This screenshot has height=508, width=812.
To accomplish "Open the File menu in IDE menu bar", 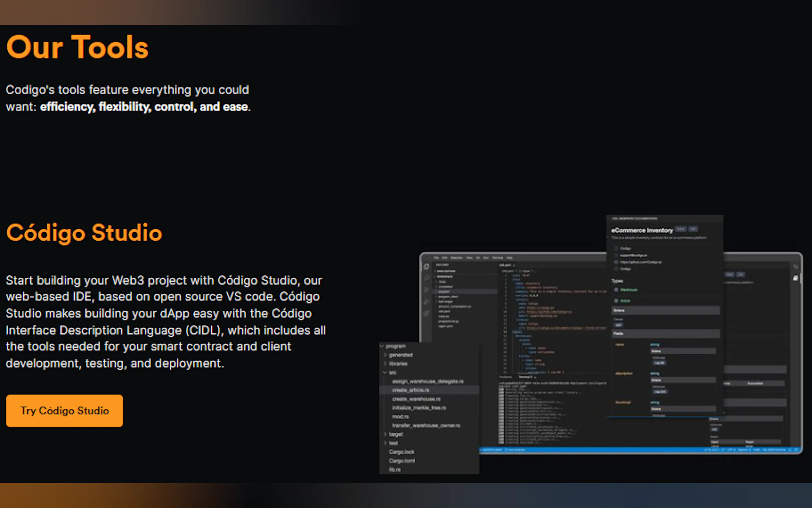I will 436,258.
